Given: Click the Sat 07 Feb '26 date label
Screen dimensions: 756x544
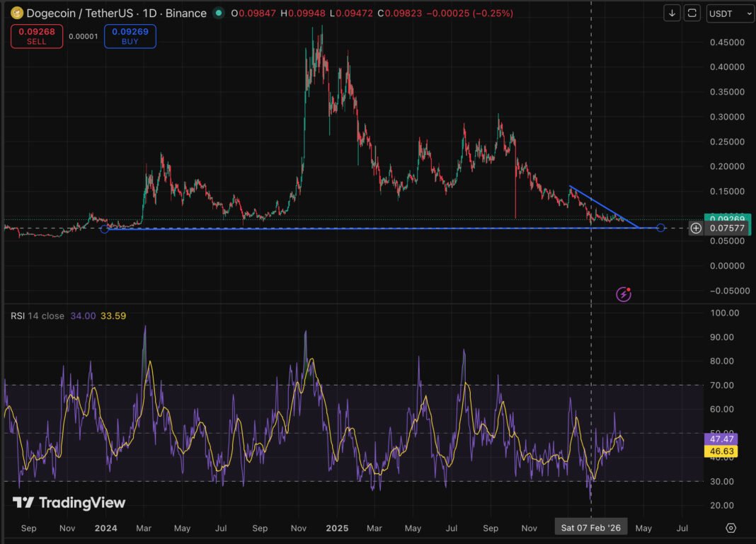Looking at the screenshot, I should point(591,528).
